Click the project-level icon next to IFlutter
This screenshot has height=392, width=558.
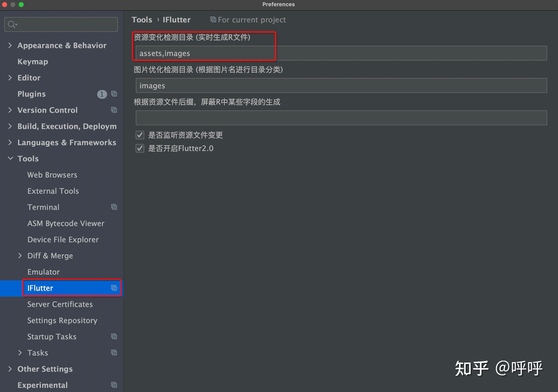coord(114,288)
